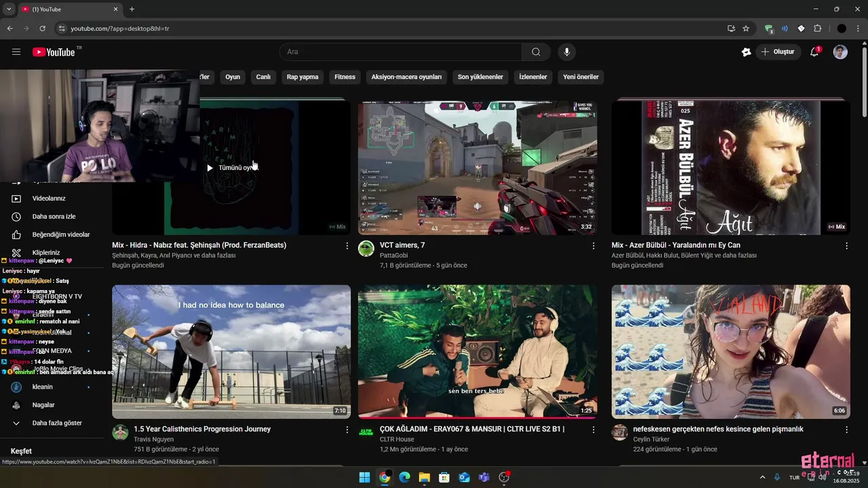
Task: Open the ERAY067 & MANSUR video thumbnail
Action: pyautogui.click(x=477, y=351)
